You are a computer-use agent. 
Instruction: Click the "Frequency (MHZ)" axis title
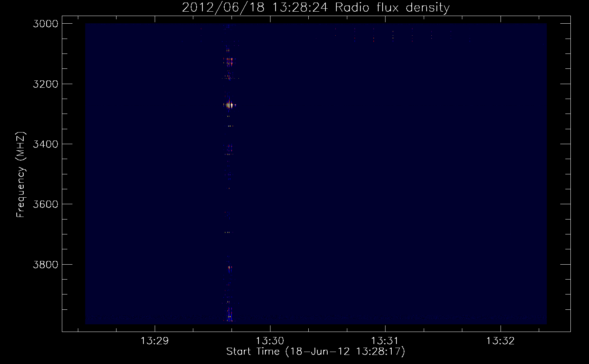click(x=21, y=175)
